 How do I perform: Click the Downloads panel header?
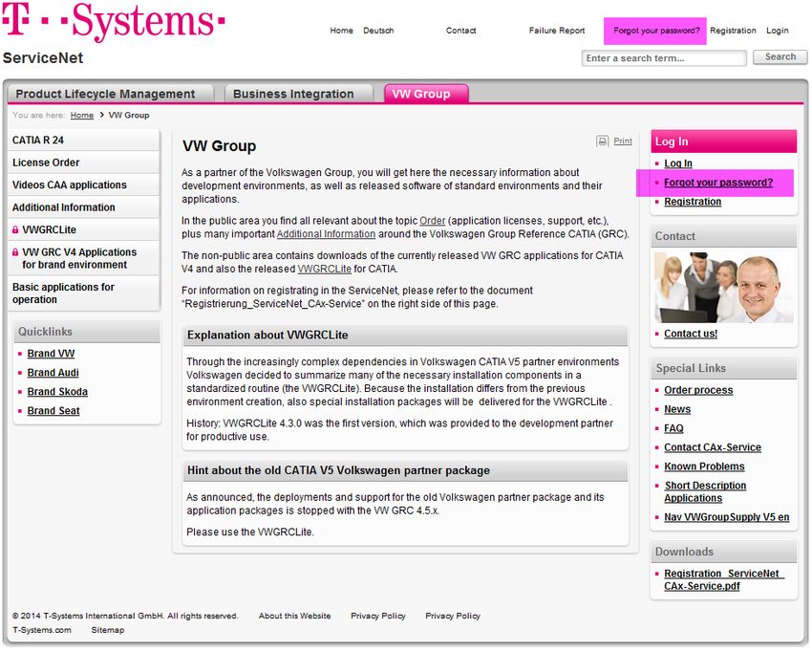point(724,552)
